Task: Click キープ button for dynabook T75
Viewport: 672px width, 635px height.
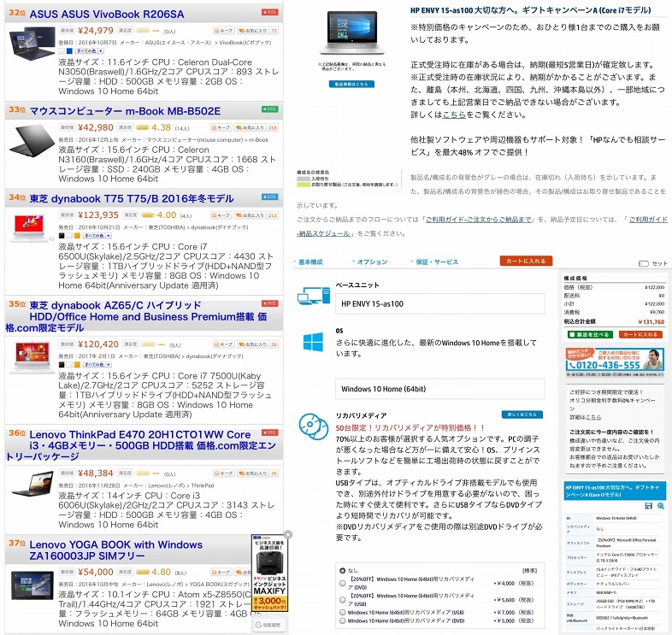Action: (x=221, y=215)
